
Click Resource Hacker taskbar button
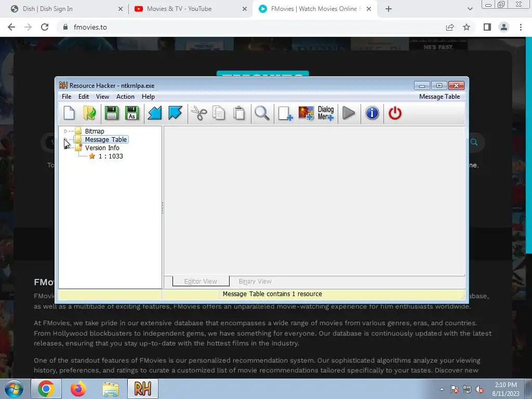point(143,389)
